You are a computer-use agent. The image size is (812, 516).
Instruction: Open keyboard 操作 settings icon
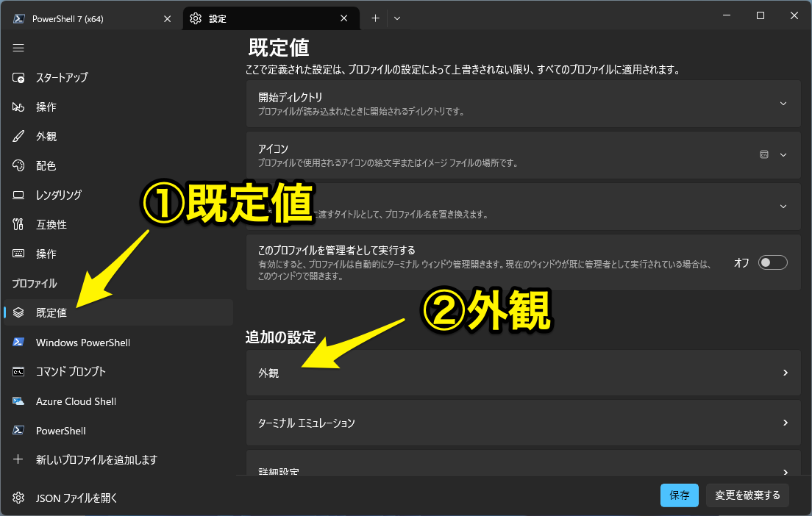point(18,254)
